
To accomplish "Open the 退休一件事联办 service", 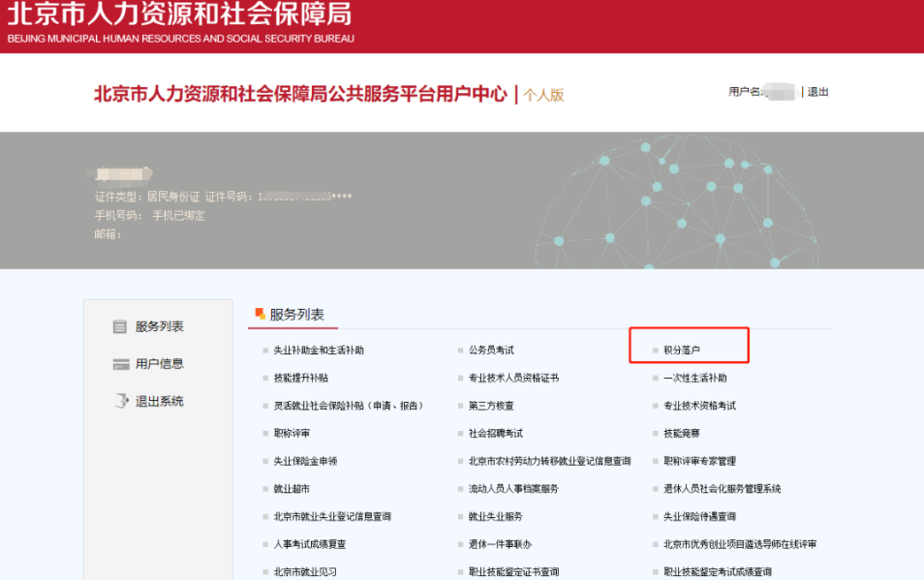I will pos(500,544).
